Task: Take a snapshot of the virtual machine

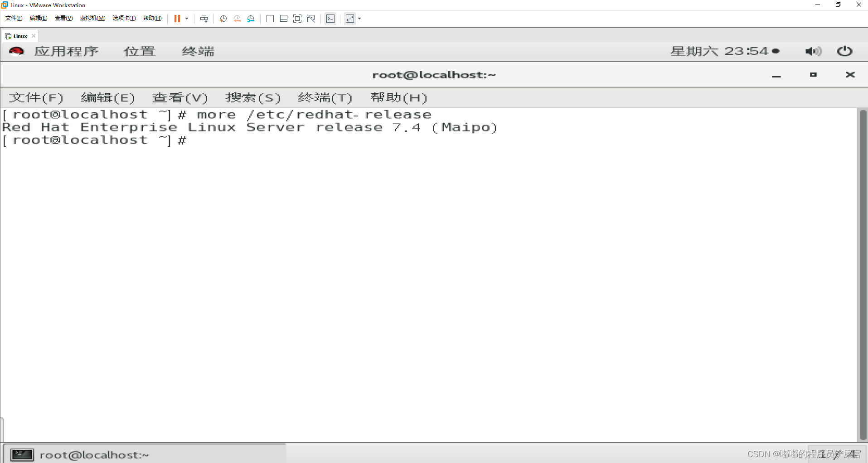Action: (223, 19)
